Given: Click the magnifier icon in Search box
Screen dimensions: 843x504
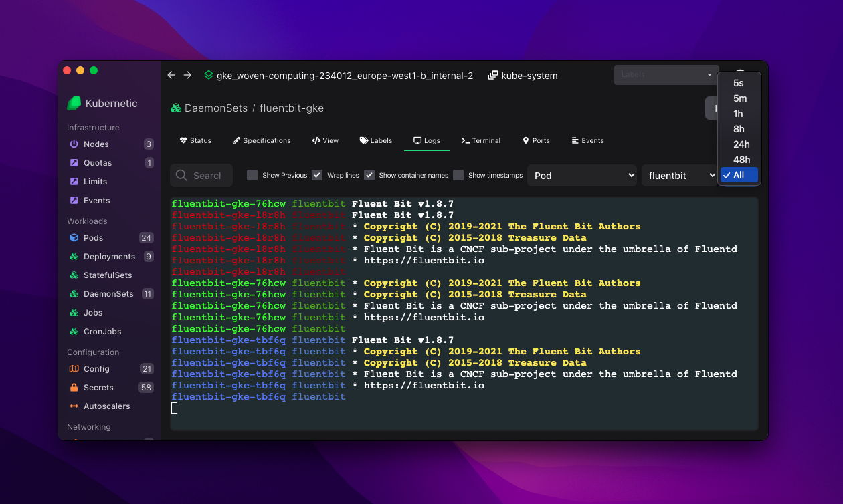Looking at the screenshot, I should [182, 176].
